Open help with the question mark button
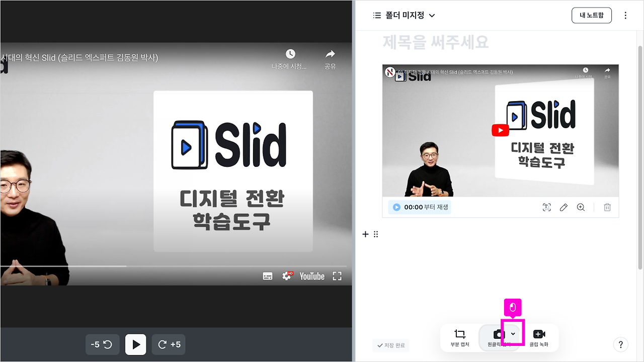Screen dimensions: 644x362 [621, 344]
